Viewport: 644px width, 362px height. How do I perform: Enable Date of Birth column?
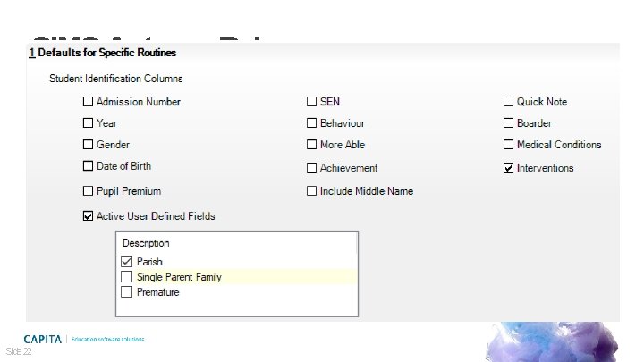coord(88,166)
